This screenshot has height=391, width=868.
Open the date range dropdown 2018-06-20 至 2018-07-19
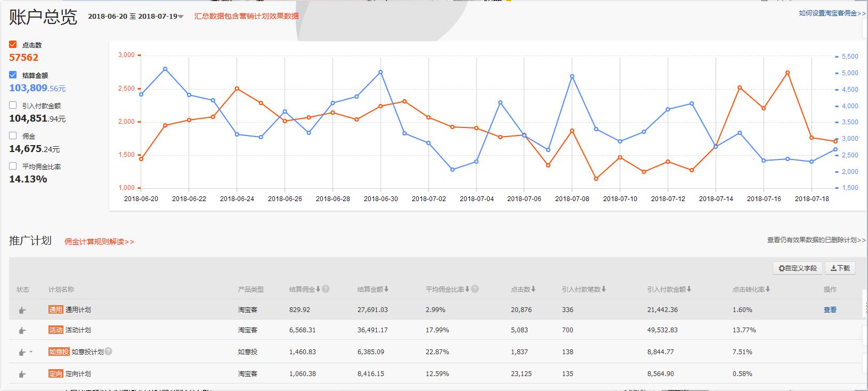tap(181, 17)
